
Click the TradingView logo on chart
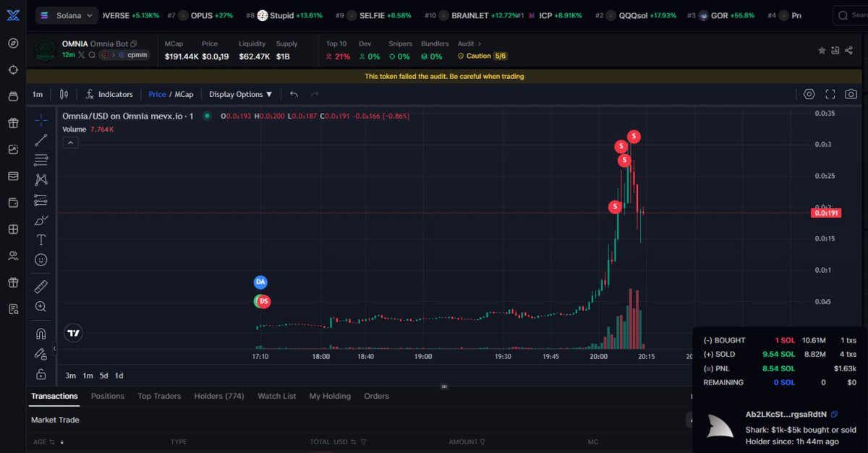click(73, 333)
